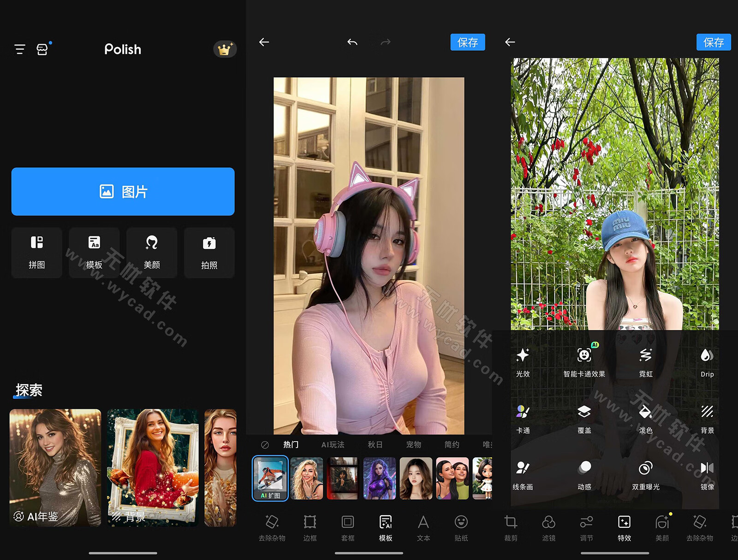Choose the 双重曝光 double exposure effect
The width and height of the screenshot is (738, 560).
pos(645,475)
